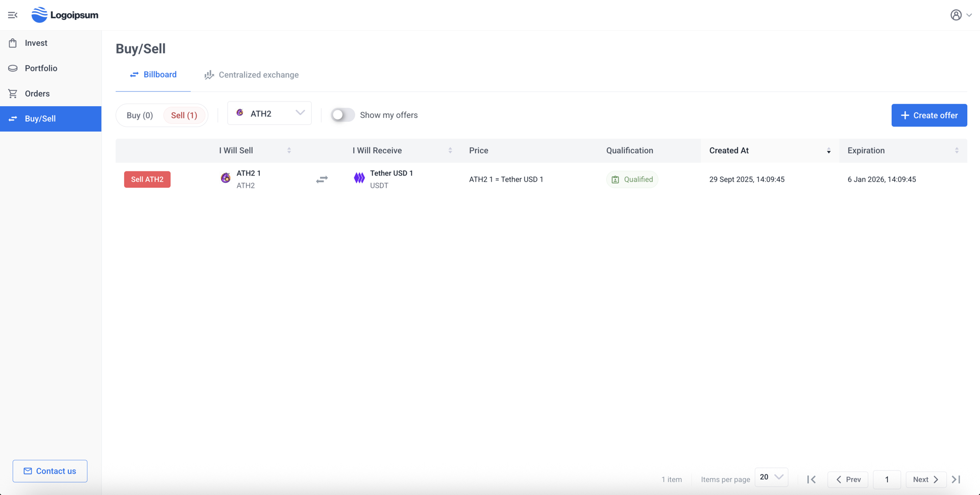Click the swap arrows icon in row
This screenshot has width=980, height=495.
click(322, 180)
